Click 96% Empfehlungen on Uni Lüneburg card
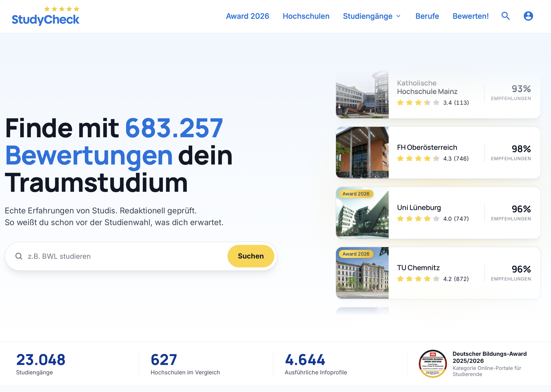 pos(511,213)
